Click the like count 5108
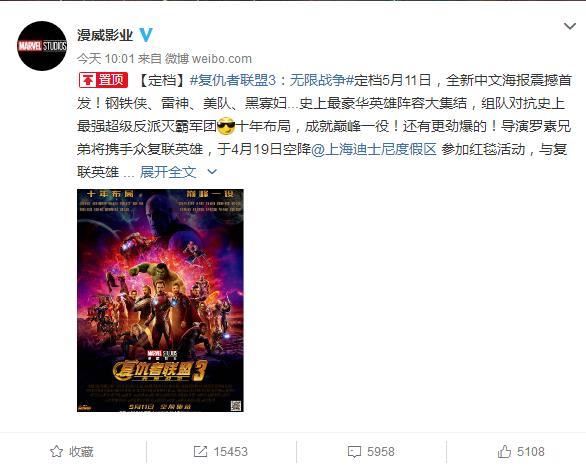 pyautogui.click(x=531, y=451)
